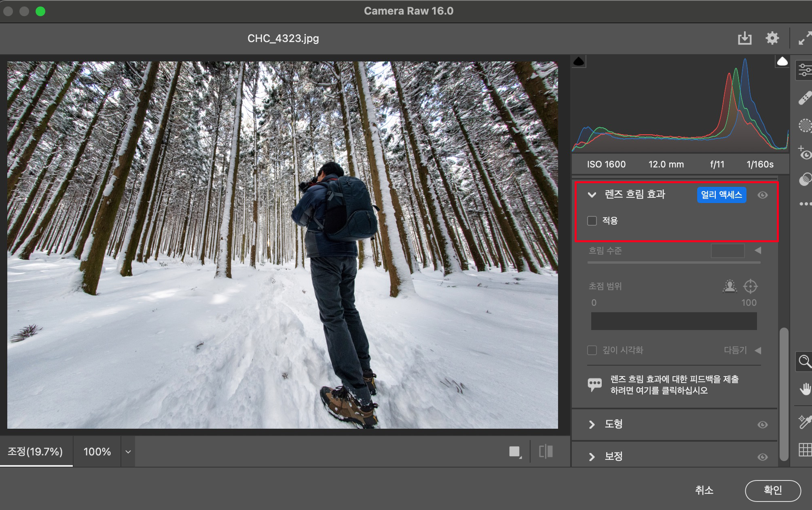Toggle the grid overlay icon
This screenshot has width=812, height=510.
coord(805,449)
